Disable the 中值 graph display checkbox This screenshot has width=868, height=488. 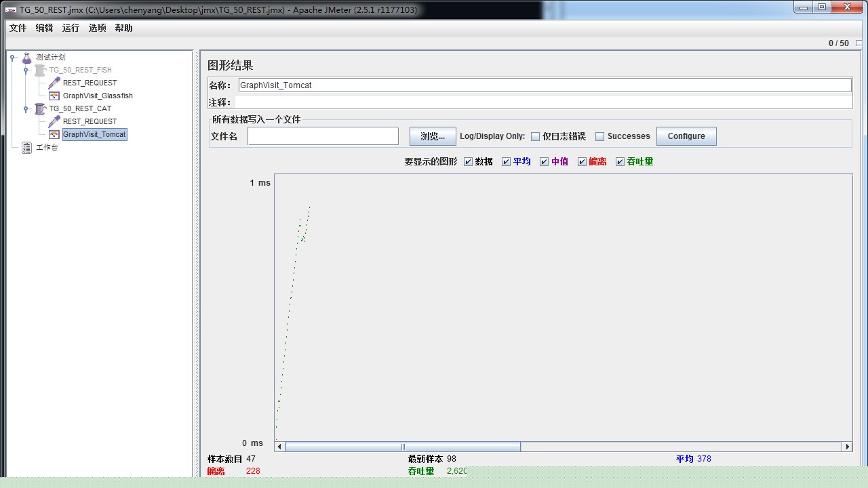(x=545, y=161)
